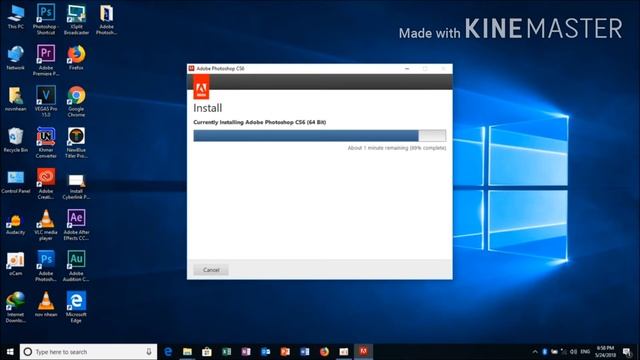Select Adobe Creative Cloud desktop icon
The image size is (640, 360).
tap(46, 184)
